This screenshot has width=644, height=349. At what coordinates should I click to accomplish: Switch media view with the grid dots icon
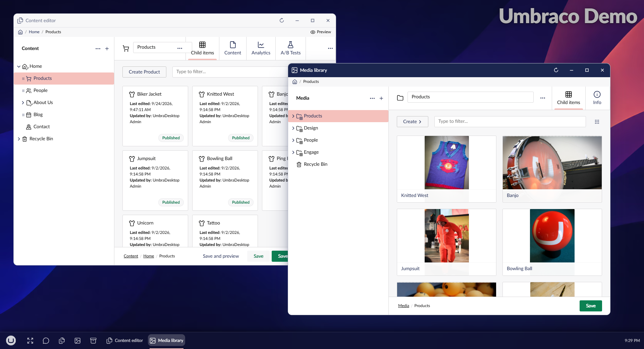[597, 122]
